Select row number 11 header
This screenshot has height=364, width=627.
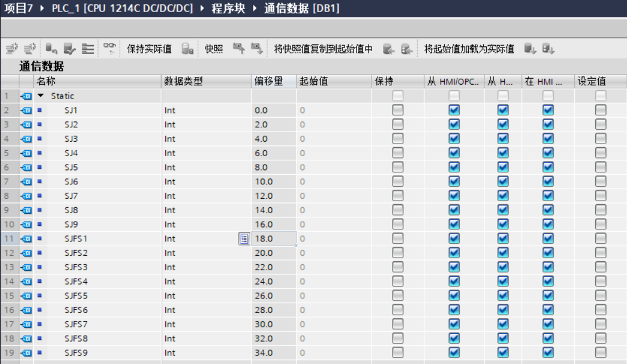coord(9,239)
